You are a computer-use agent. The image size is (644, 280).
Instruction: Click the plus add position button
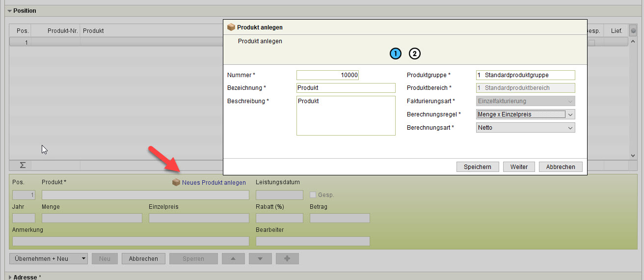(287, 258)
